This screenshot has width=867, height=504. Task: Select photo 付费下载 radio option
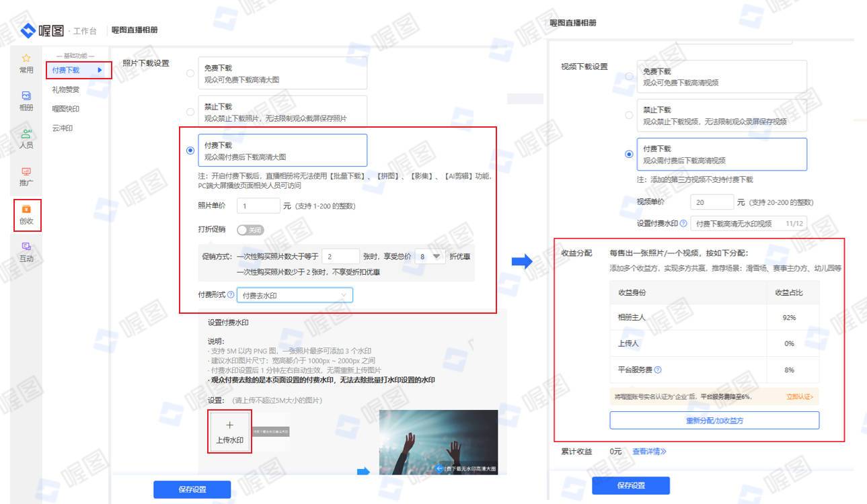click(x=190, y=151)
